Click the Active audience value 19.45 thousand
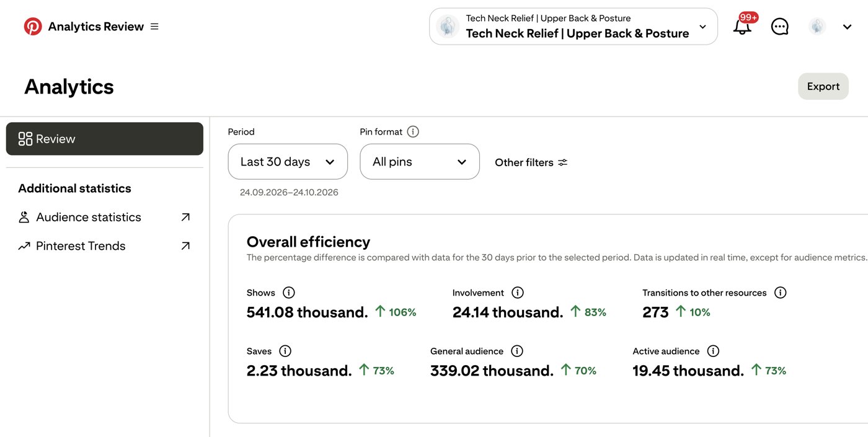868x437 pixels. [688, 371]
